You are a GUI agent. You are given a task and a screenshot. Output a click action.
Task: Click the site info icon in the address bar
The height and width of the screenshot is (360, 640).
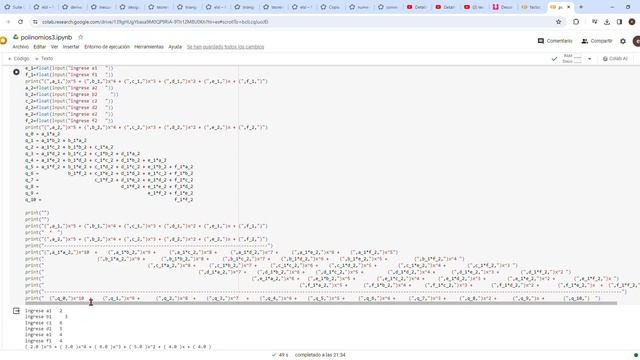pos(35,22)
